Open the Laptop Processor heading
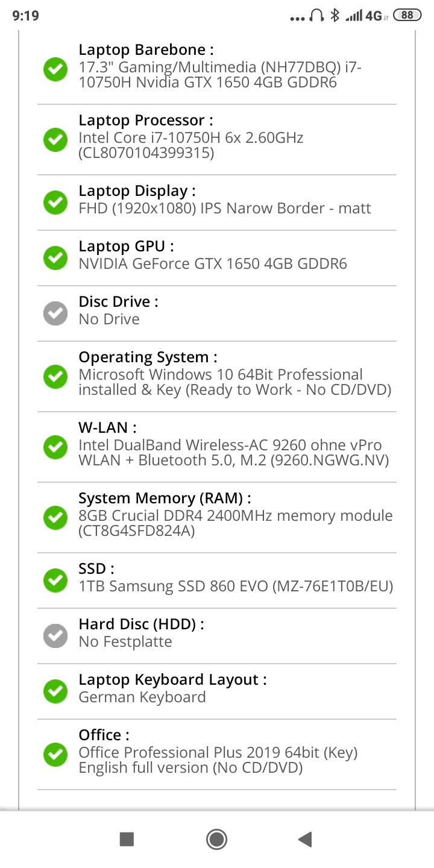 pos(146,121)
